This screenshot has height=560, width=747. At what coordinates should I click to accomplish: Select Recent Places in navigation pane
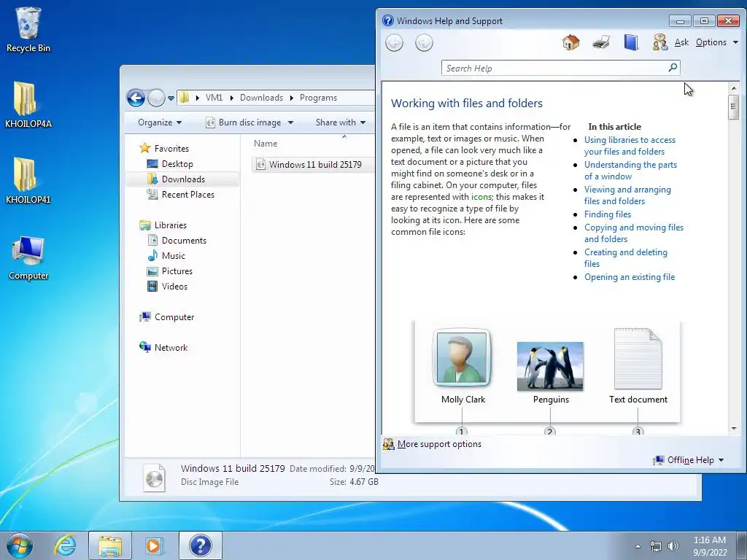(x=187, y=194)
